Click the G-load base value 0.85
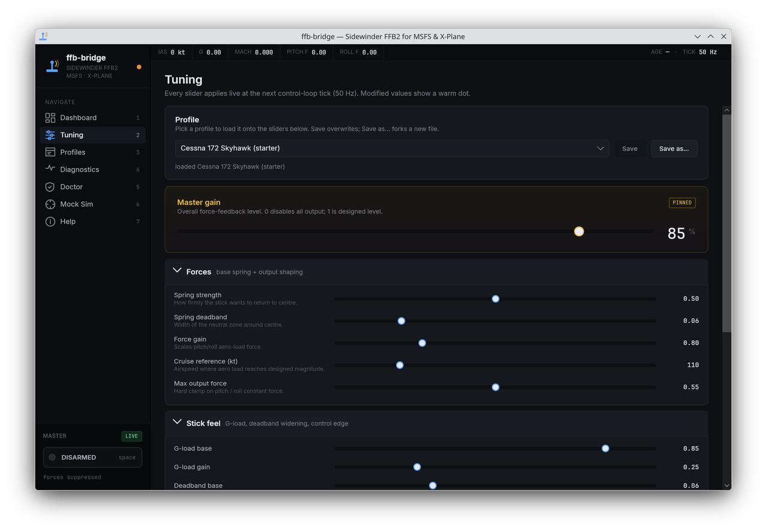This screenshot has height=532, width=767. point(691,448)
